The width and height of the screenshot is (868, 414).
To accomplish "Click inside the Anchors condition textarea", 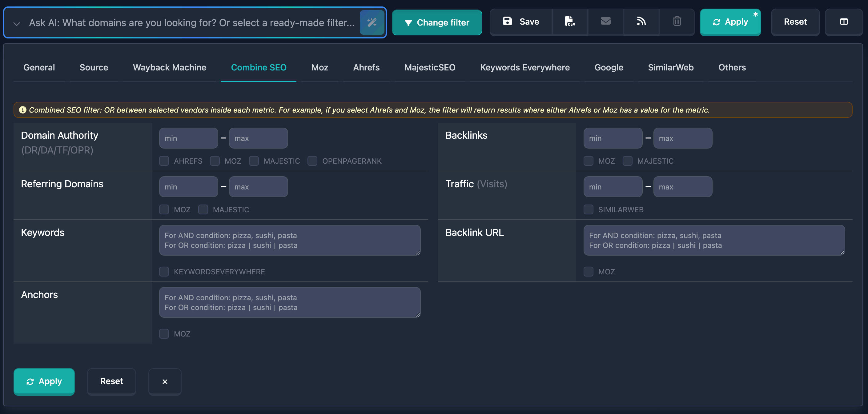I will pos(290,302).
